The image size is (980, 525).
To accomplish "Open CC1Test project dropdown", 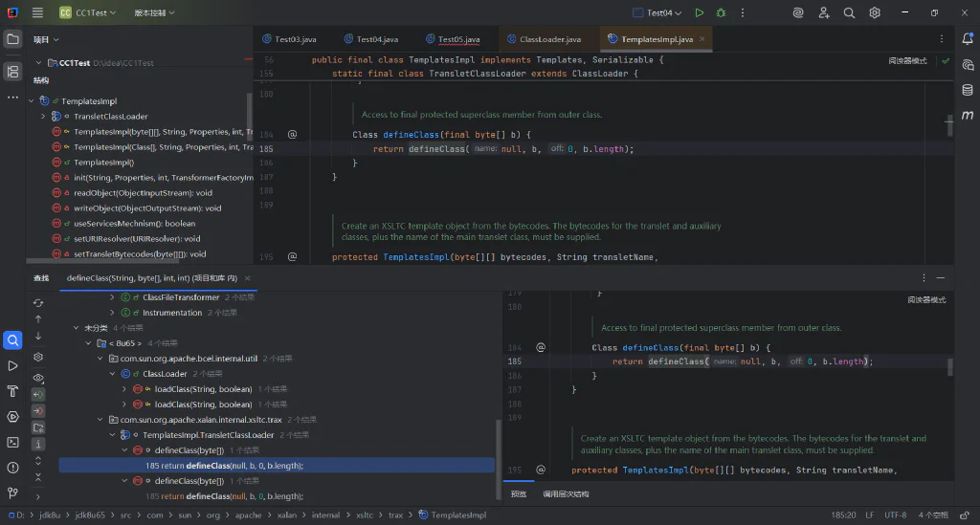I will [x=87, y=12].
